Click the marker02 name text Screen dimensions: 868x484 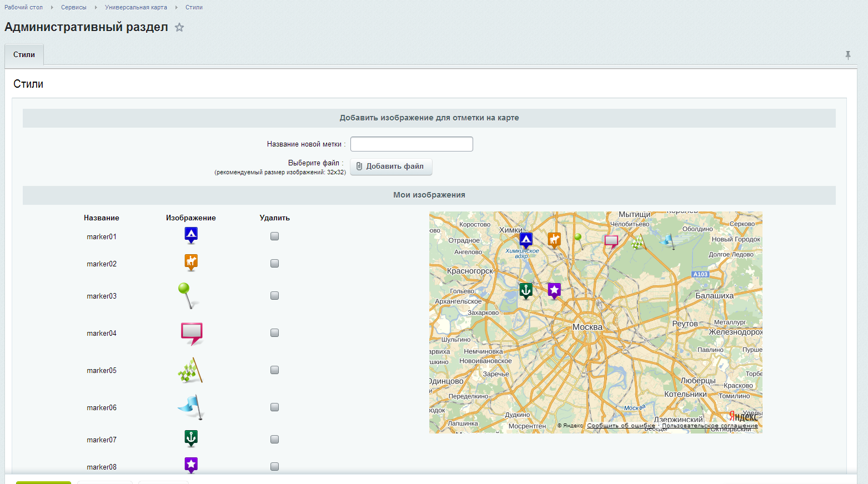pos(102,264)
